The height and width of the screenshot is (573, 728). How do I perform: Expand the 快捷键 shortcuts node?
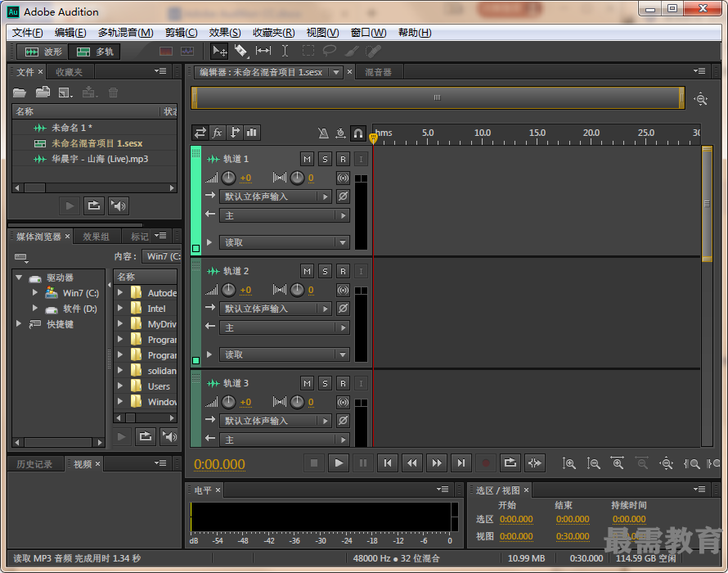coord(19,324)
